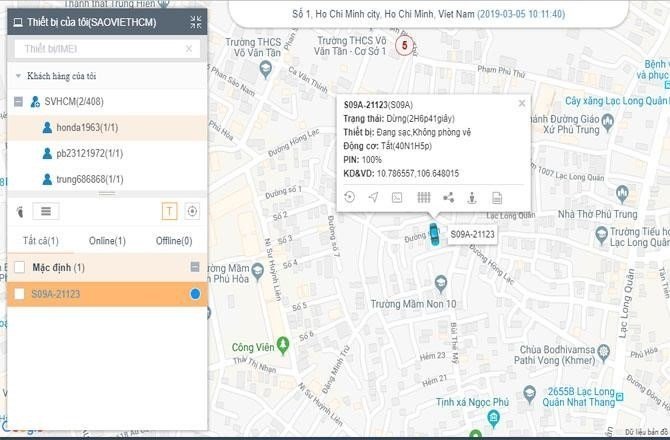The image size is (670, 440).
Task: Collapse the Khách hàng của tôi section
Action: (19, 77)
